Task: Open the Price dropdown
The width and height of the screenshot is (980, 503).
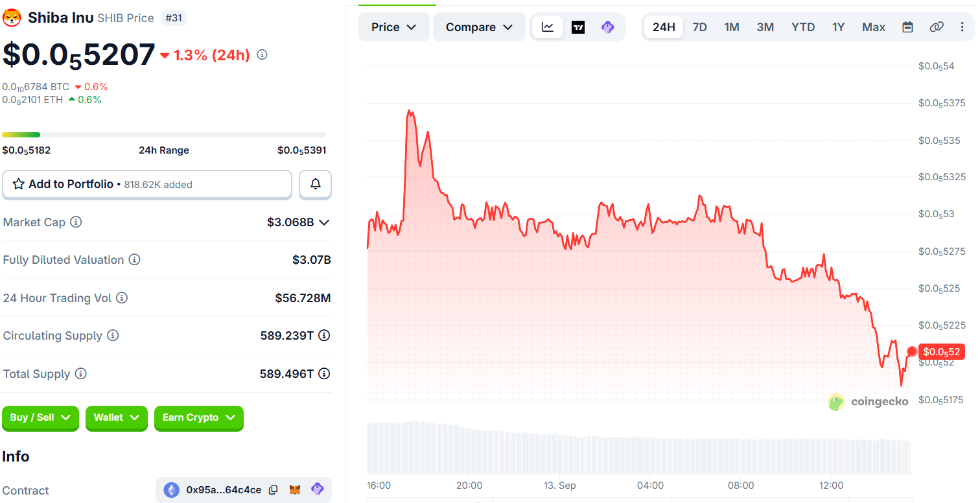Action: (393, 27)
